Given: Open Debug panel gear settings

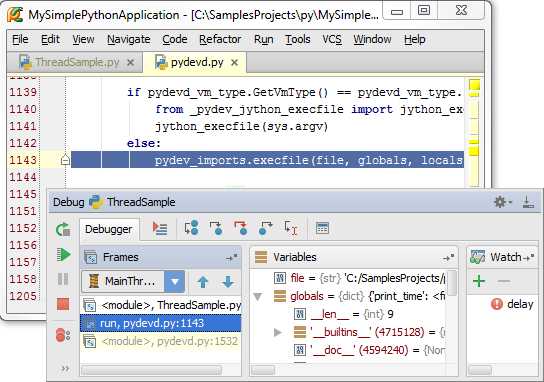Looking at the screenshot, I should [x=502, y=202].
